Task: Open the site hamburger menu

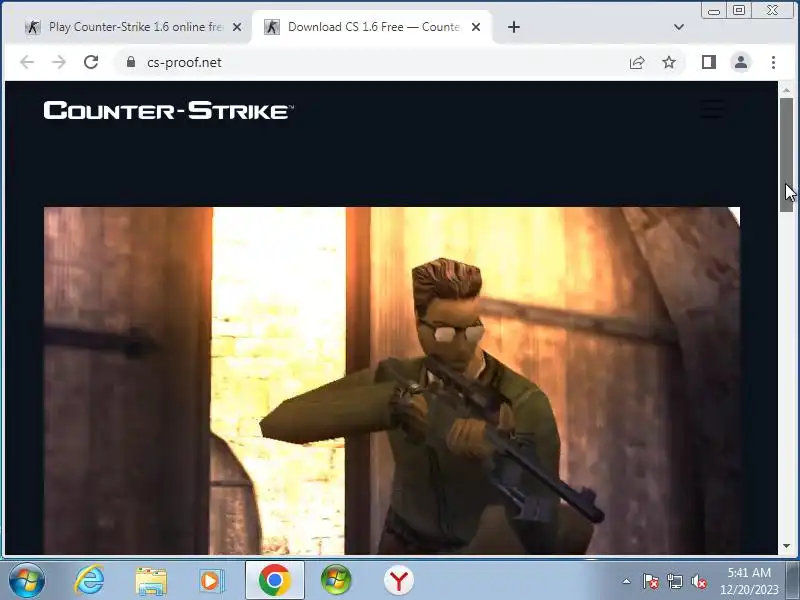Action: point(712,109)
